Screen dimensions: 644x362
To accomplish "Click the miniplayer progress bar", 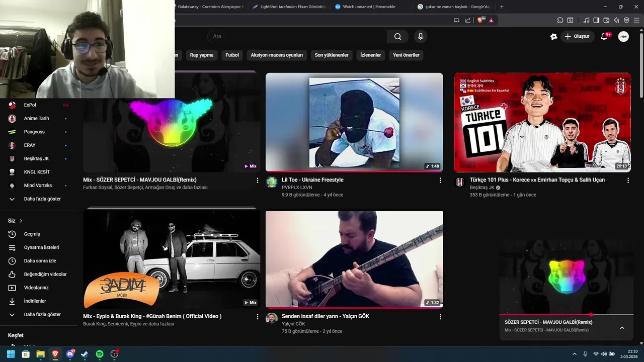I will tap(566, 314).
